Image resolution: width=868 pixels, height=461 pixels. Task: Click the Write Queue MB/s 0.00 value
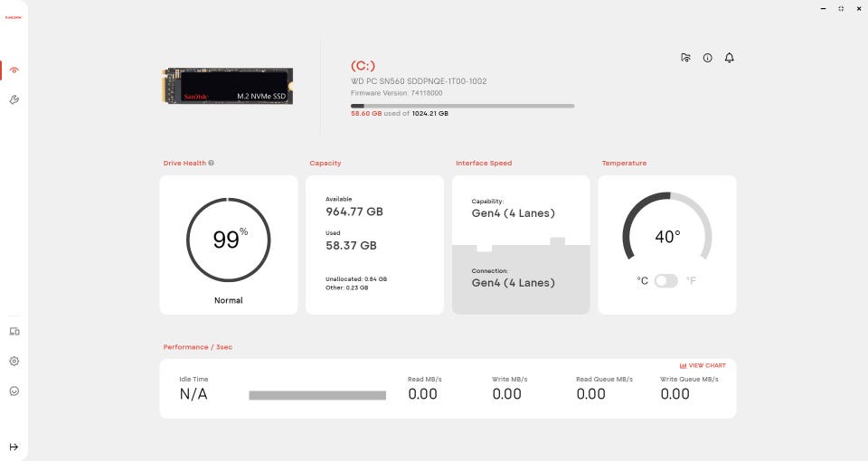(675, 394)
